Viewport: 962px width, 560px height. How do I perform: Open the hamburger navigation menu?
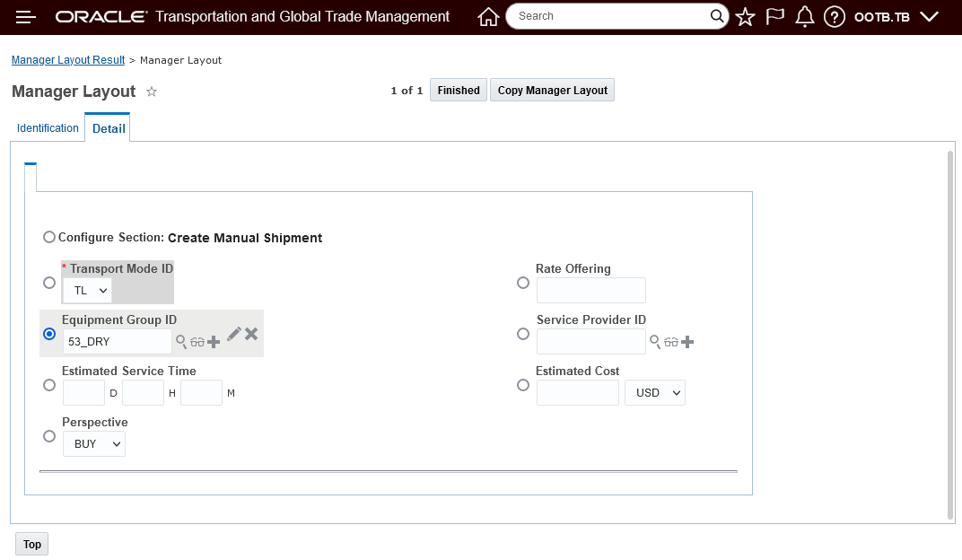click(x=26, y=17)
